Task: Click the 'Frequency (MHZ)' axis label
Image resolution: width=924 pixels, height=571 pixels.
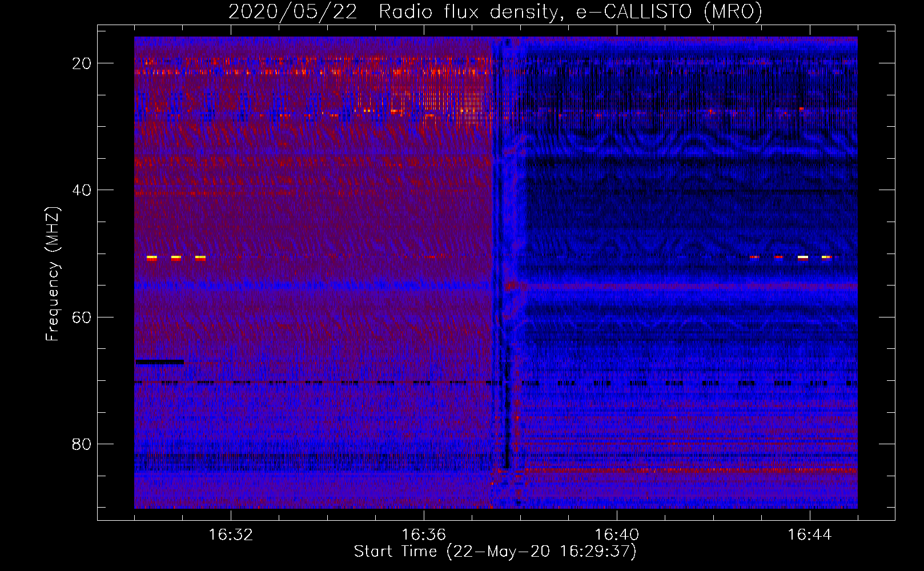Action: (x=53, y=274)
